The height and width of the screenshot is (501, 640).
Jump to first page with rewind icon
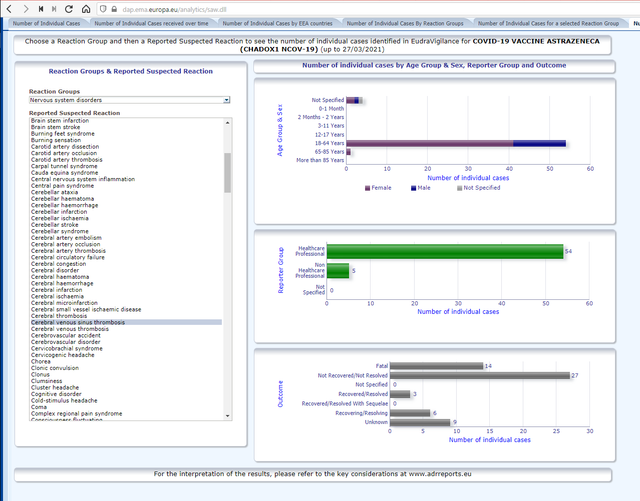click(x=41, y=9)
